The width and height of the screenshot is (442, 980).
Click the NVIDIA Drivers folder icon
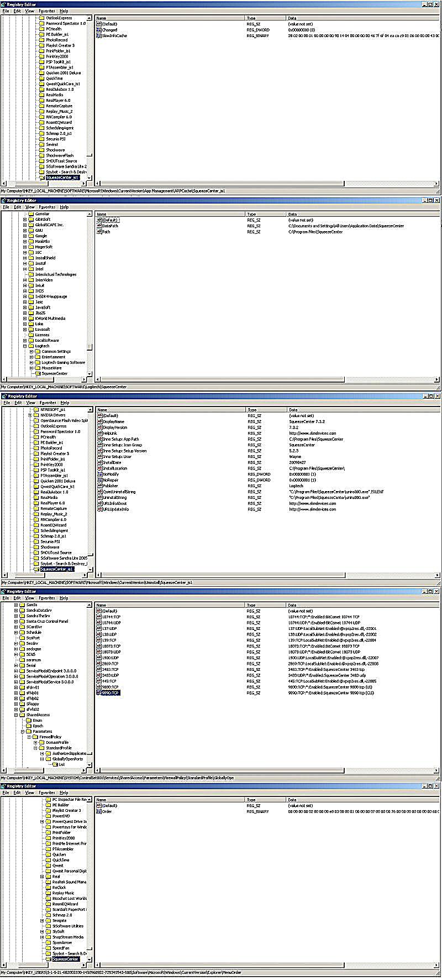pos(36,415)
